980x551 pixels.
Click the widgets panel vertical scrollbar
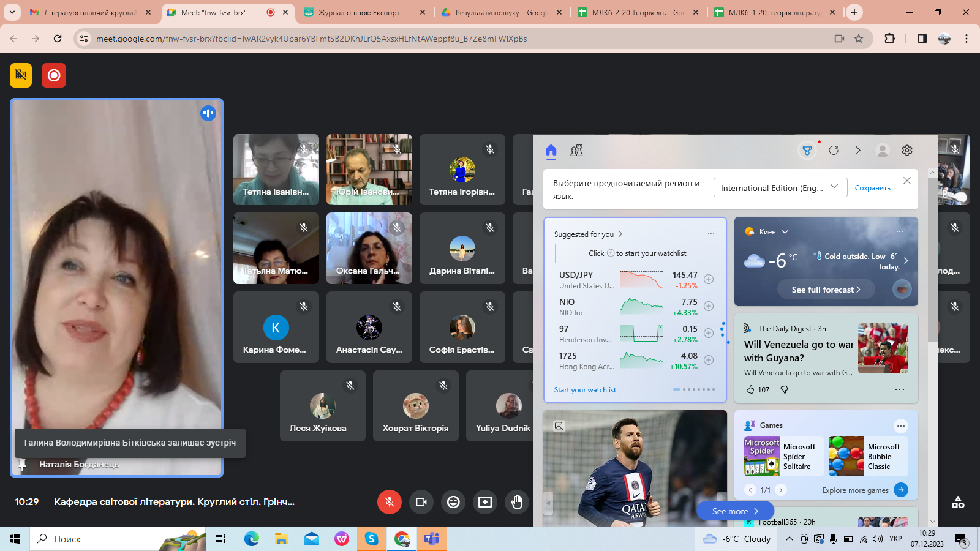coord(933,324)
